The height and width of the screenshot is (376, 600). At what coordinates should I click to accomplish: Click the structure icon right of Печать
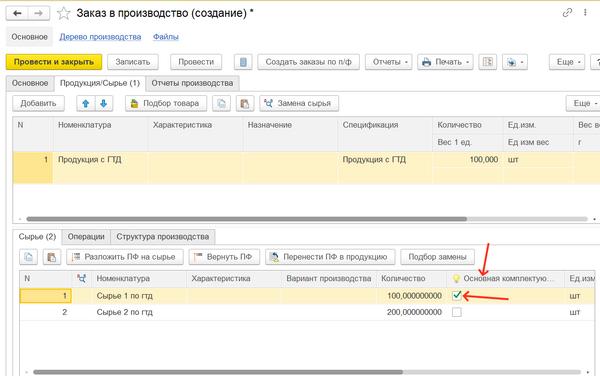tap(488, 62)
